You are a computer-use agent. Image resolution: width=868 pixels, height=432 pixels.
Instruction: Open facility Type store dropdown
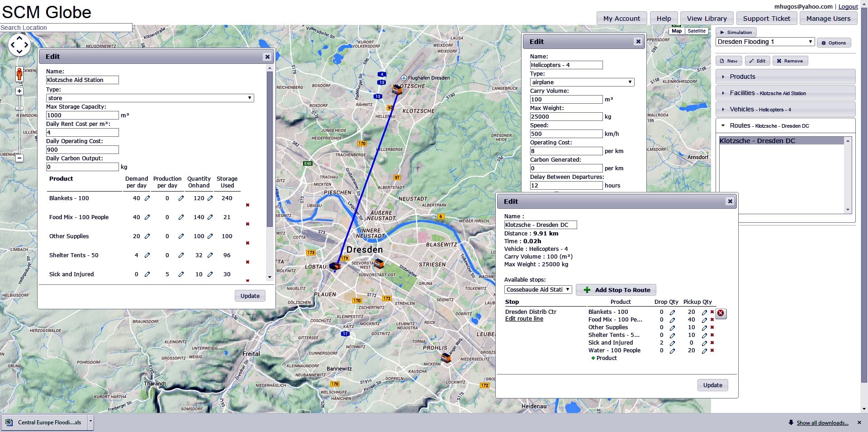150,98
